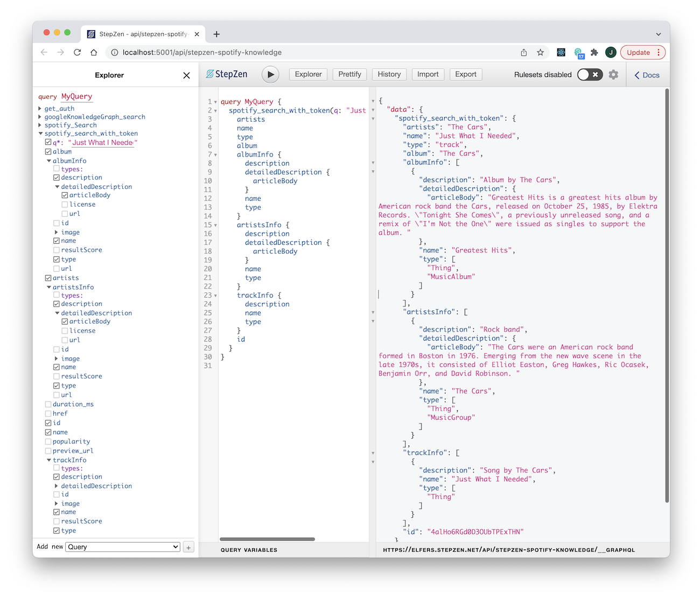
Task: Fold the trackInfo block at line 23
Action: (x=215, y=296)
